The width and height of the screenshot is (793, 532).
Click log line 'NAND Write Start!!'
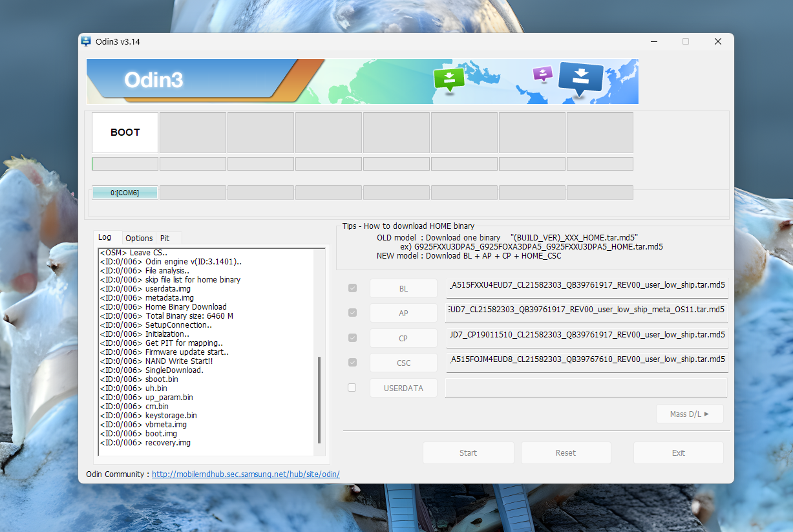point(156,361)
